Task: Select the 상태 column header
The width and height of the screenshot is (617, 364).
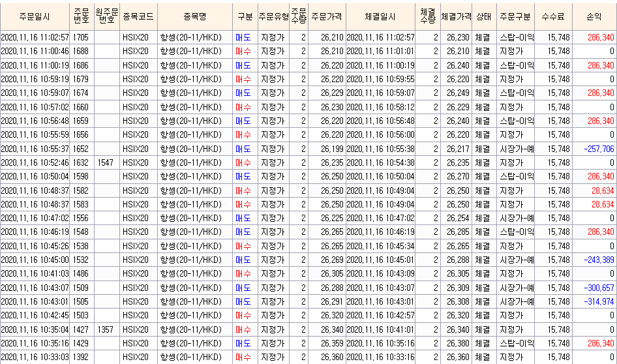Action: [483, 16]
